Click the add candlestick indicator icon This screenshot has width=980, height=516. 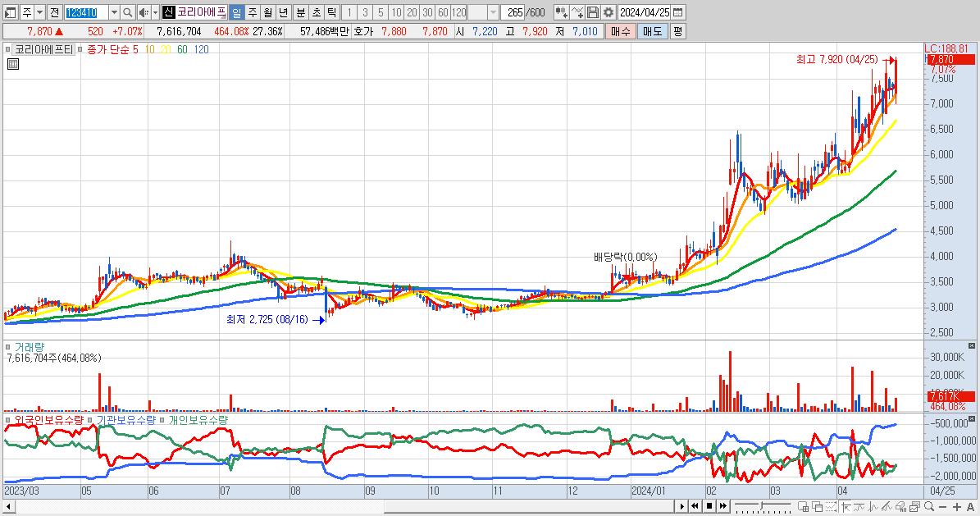click(561, 12)
